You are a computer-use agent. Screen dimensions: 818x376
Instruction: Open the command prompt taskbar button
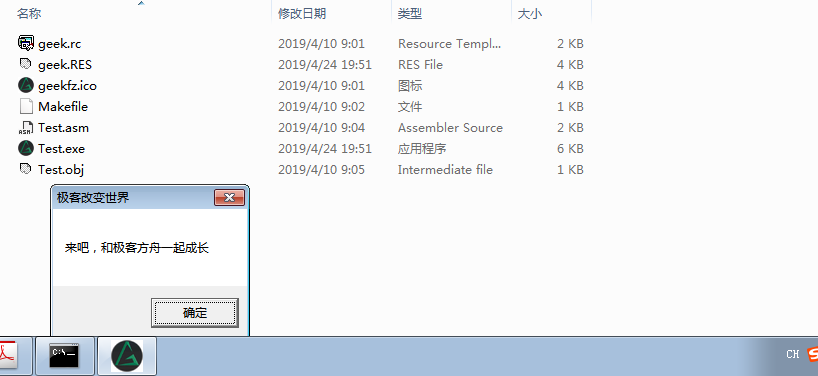(65, 356)
